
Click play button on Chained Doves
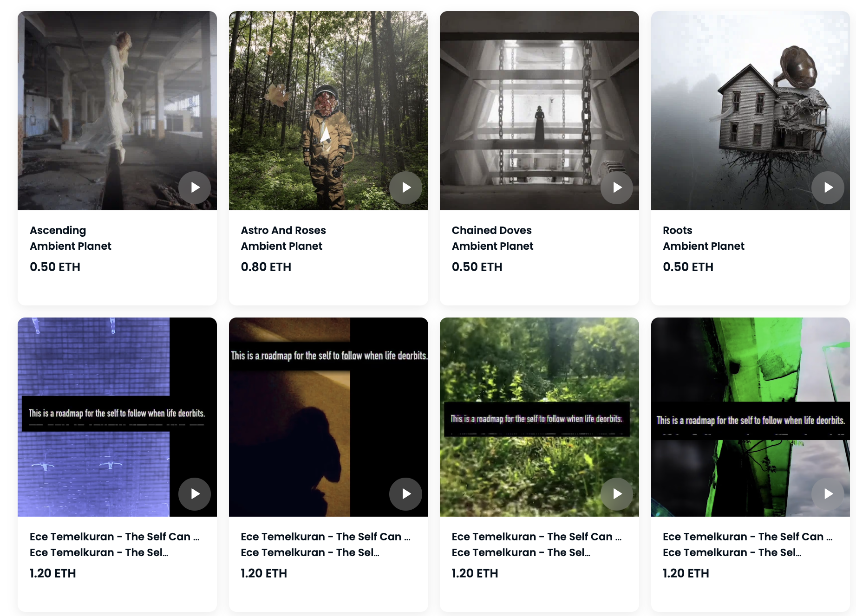[617, 188]
